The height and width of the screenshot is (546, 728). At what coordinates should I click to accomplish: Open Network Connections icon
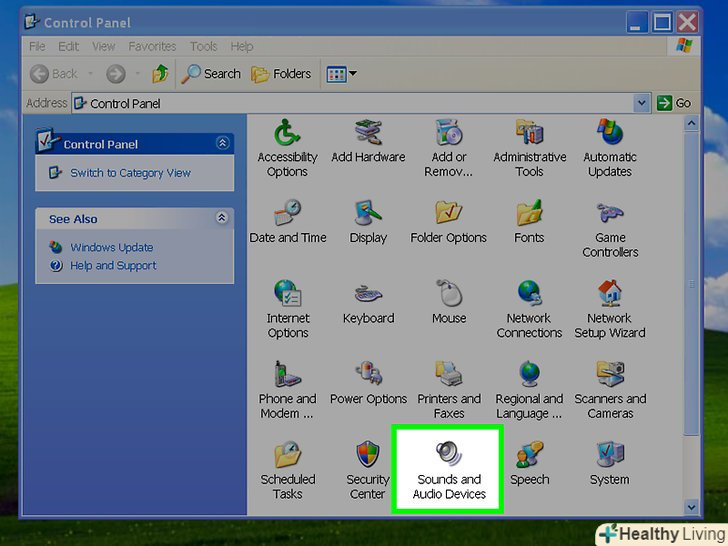(x=529, y=310)
